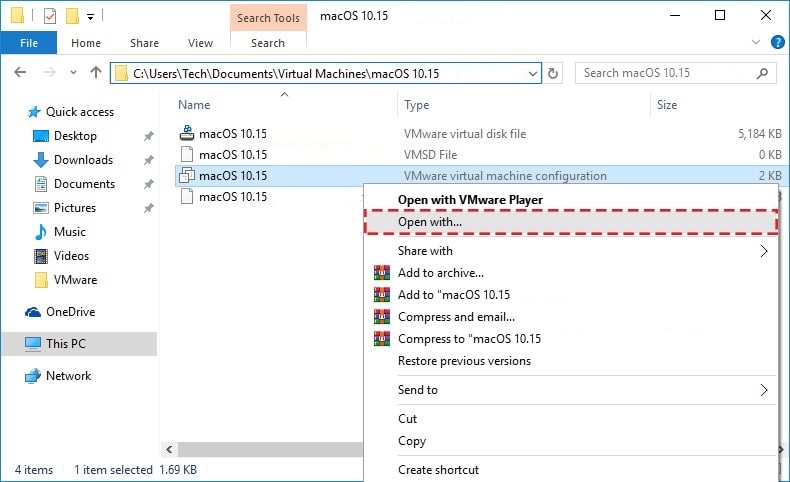Open the Share ribbon tab
Viewport: 790px width, 482px height.
coord(144,43)
